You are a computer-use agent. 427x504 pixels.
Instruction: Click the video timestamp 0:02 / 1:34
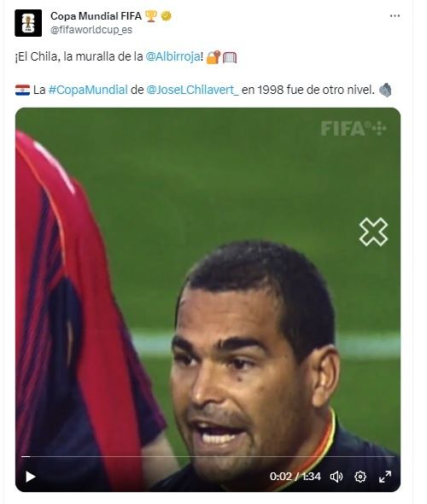pyautogui.click(x=295, y=477)
